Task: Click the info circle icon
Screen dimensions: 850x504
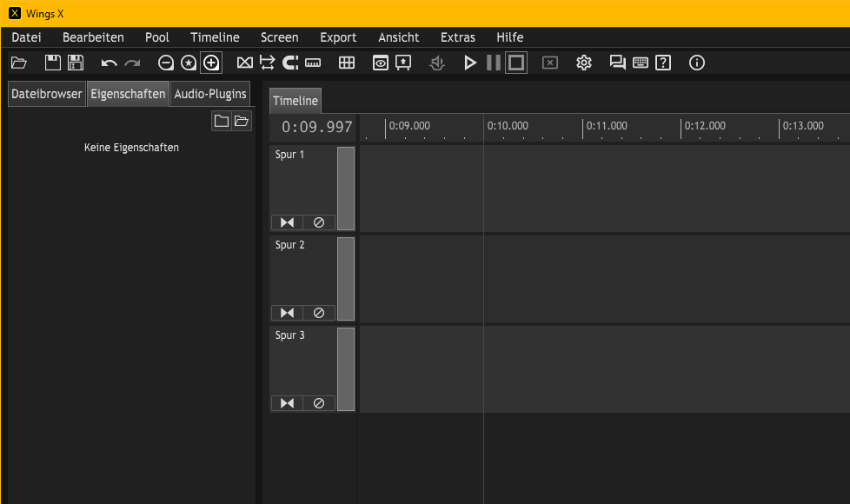Action: pyautogui.click(x=696, y=63)
